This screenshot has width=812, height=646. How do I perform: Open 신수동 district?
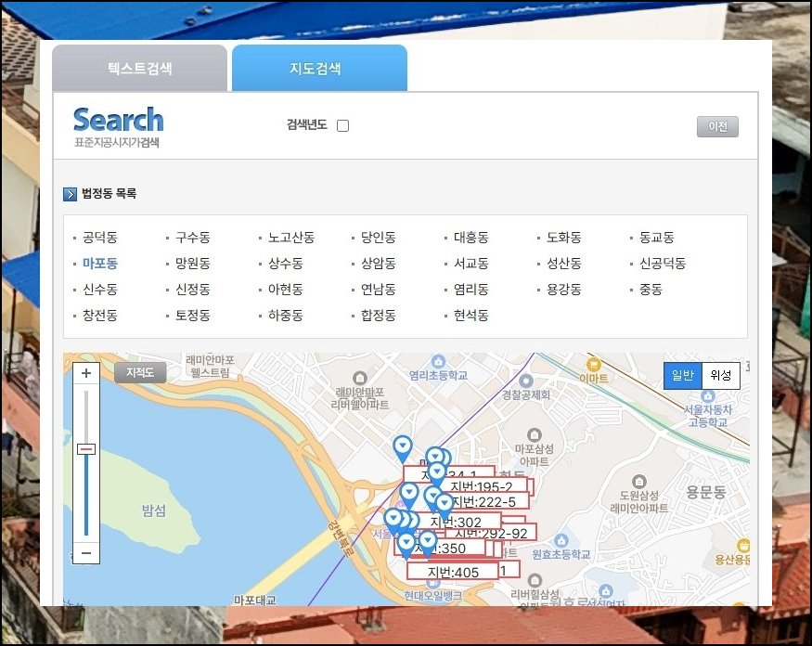click(x=100, y=290)
